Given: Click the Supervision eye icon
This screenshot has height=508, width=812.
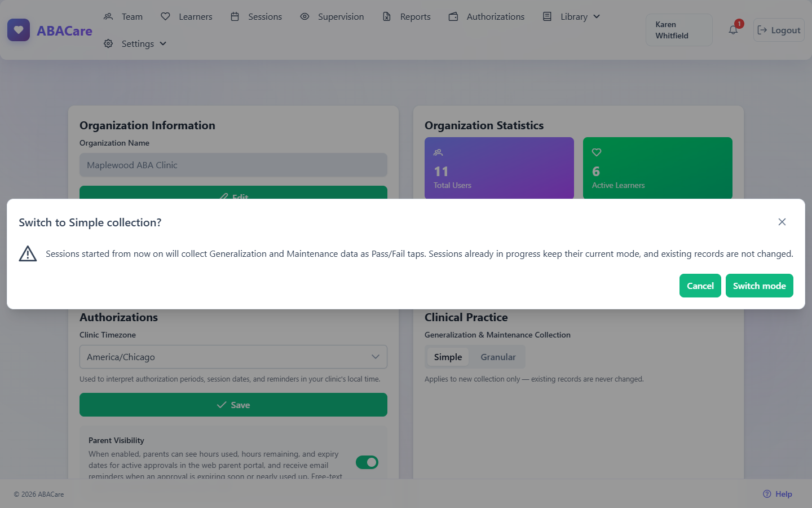Looking at the screenshot, I should tap(304, 16).
